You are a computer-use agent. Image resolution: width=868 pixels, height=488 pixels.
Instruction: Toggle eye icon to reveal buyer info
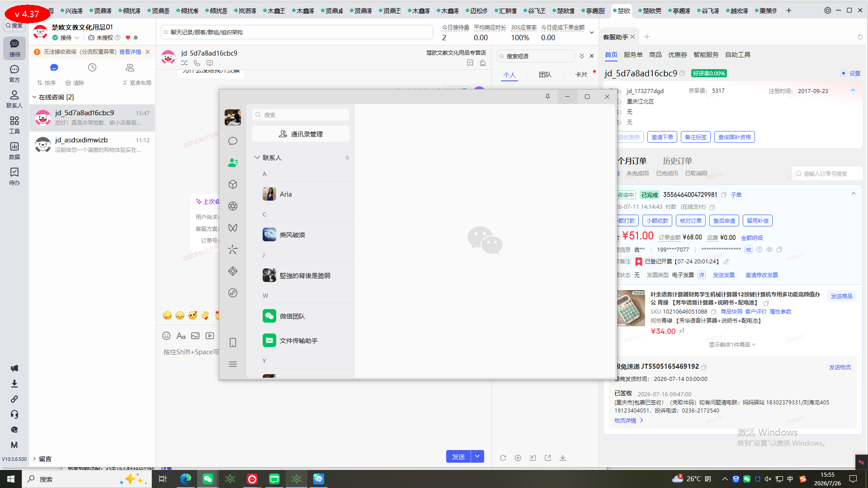[x=769, y=249]
